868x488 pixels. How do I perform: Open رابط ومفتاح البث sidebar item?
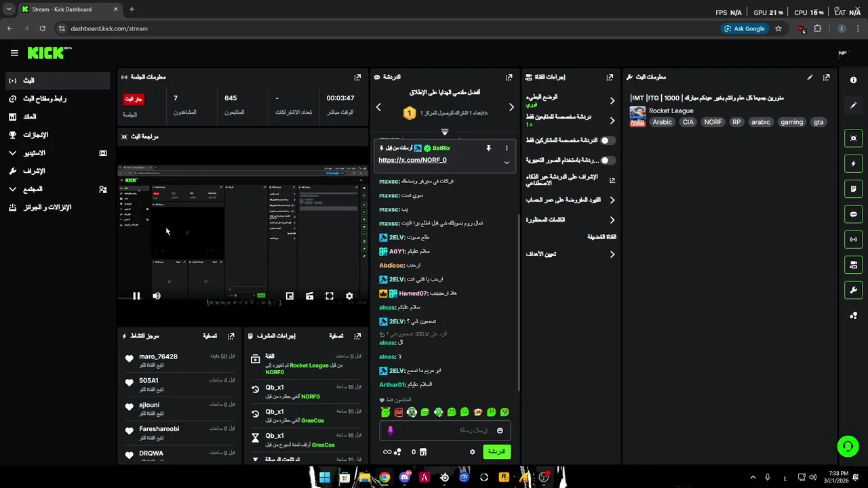[x=58, y=99]
